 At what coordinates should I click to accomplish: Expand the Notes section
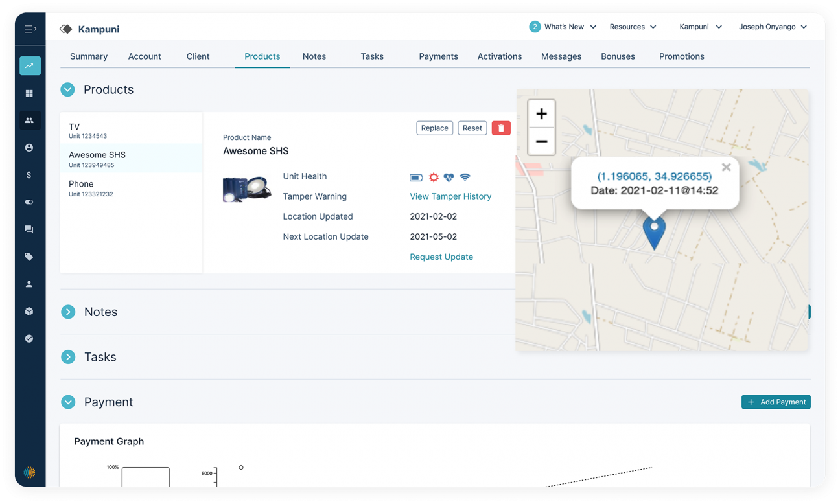click(x=67, y=312)
